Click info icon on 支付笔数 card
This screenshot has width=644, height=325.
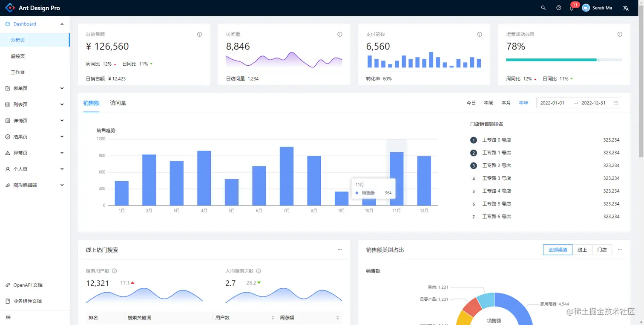[480, 34]
